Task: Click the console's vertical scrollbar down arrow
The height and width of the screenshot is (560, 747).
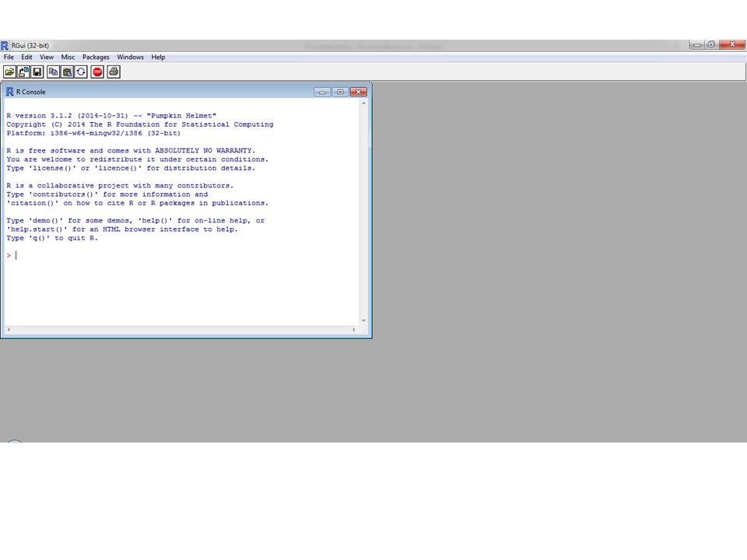Action: 363,320
